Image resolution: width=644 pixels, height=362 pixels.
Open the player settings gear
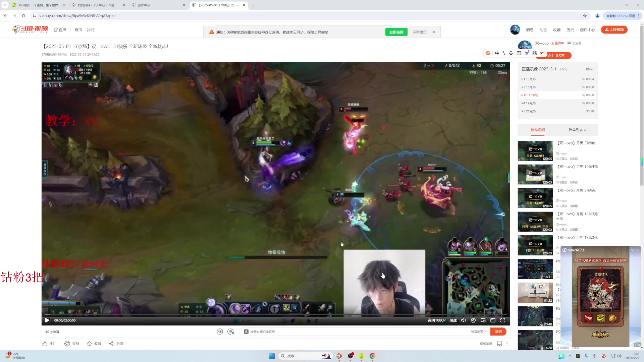click(x=473, y=320)
